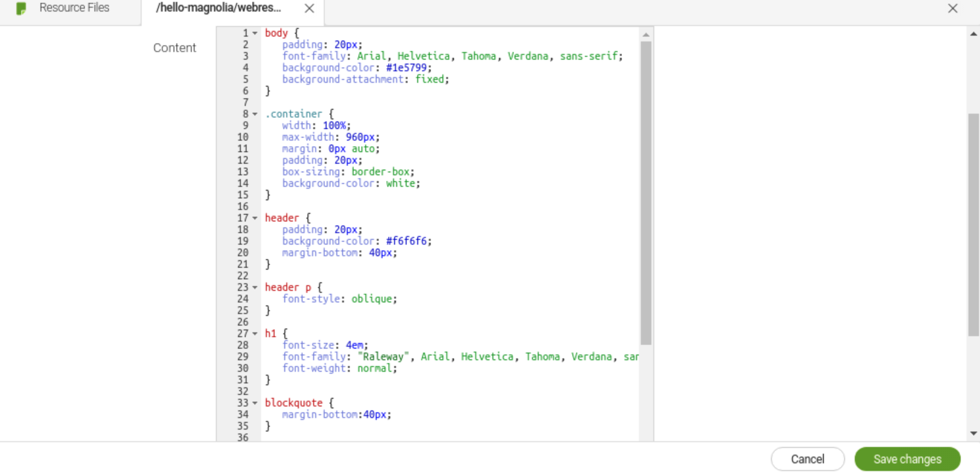The image size is (980, 472).
Task: Click Save changes
Action: 907,459
